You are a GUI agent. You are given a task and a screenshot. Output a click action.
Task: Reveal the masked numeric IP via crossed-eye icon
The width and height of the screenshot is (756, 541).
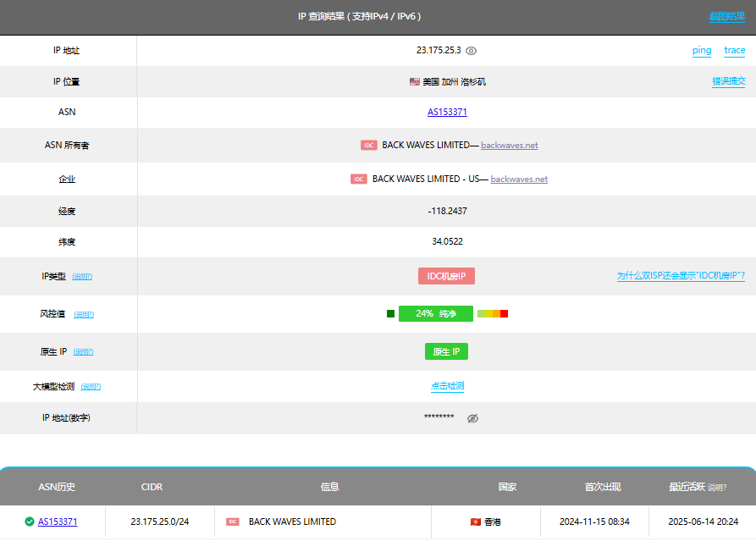click(472, 417)
